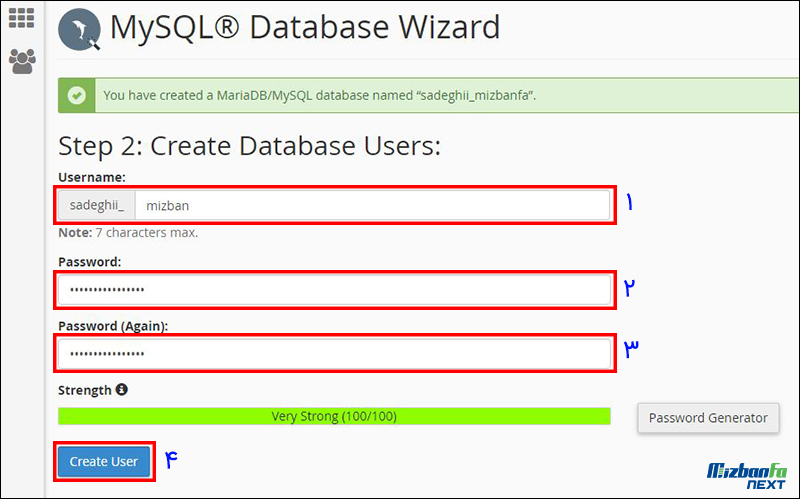The height and width of the screenshot is (499, 800).
Task: Click the green checkmark success icon
Action: tap(76, 96)
